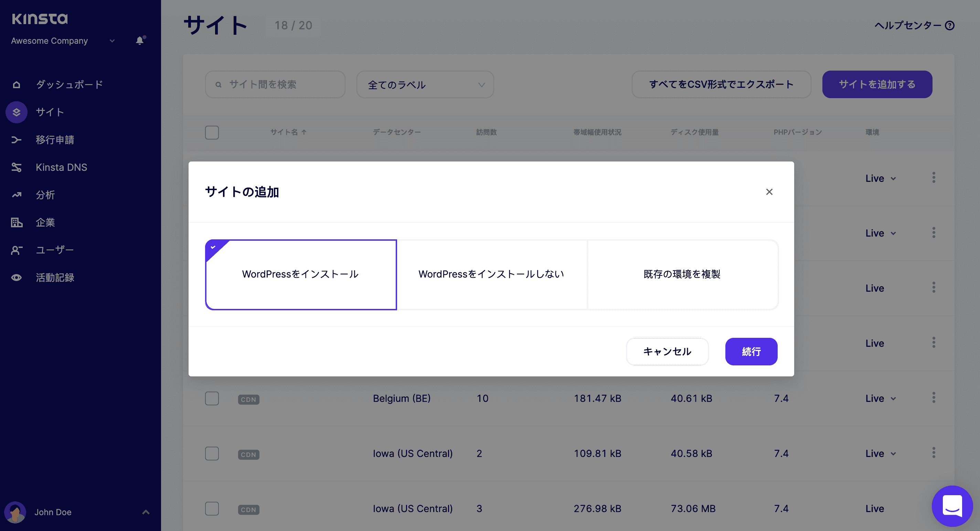Select the サイト sidebar icon

17,112
